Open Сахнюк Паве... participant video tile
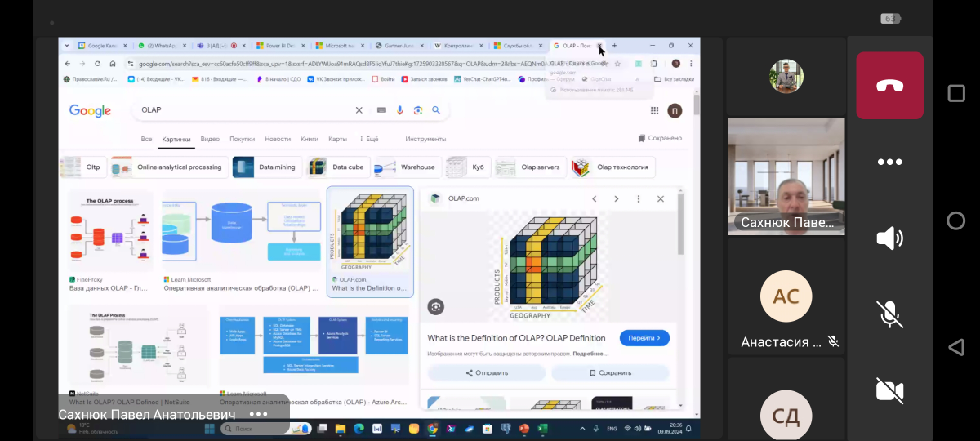This screenshot has height=441, width=980. pos(786,176)
